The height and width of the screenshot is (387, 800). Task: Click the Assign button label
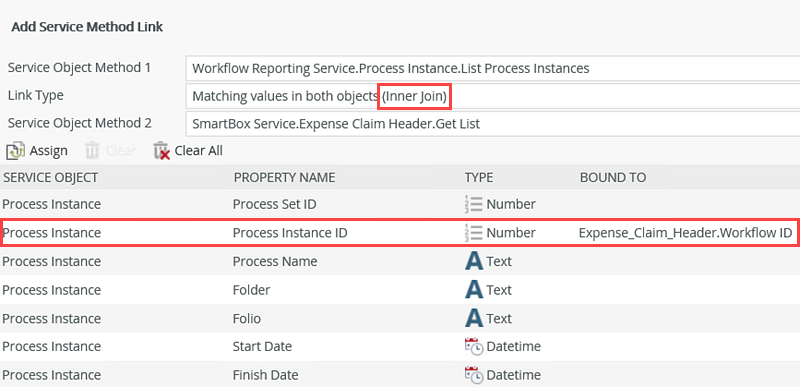pos(48,151)
